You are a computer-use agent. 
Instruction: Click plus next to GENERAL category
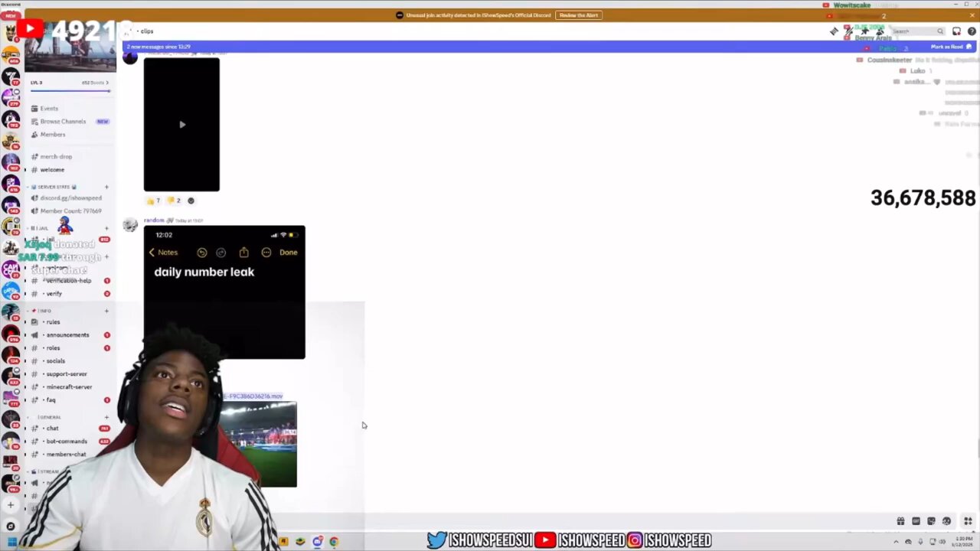tap(106, 417)
